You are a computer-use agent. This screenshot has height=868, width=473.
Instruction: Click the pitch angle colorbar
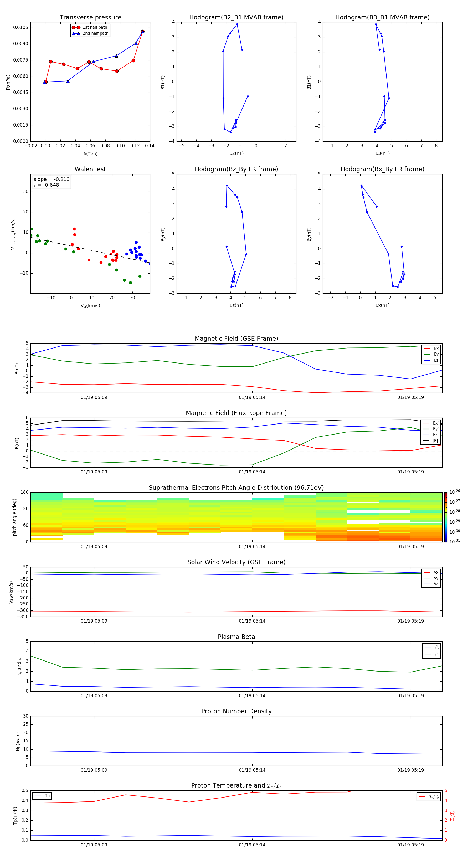(446, 517)
